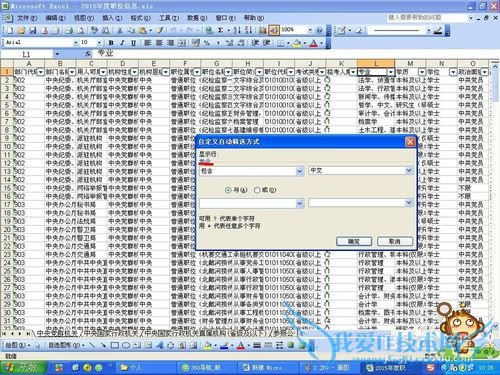Click the Fill Color icon on Drawing toolbar

[208, 345]
